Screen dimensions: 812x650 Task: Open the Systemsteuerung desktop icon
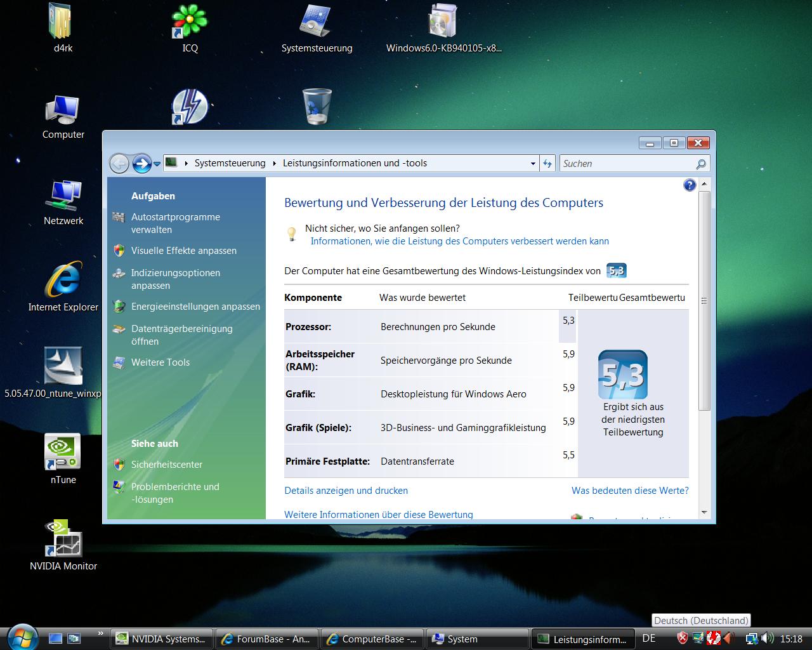tap(317, 28)
